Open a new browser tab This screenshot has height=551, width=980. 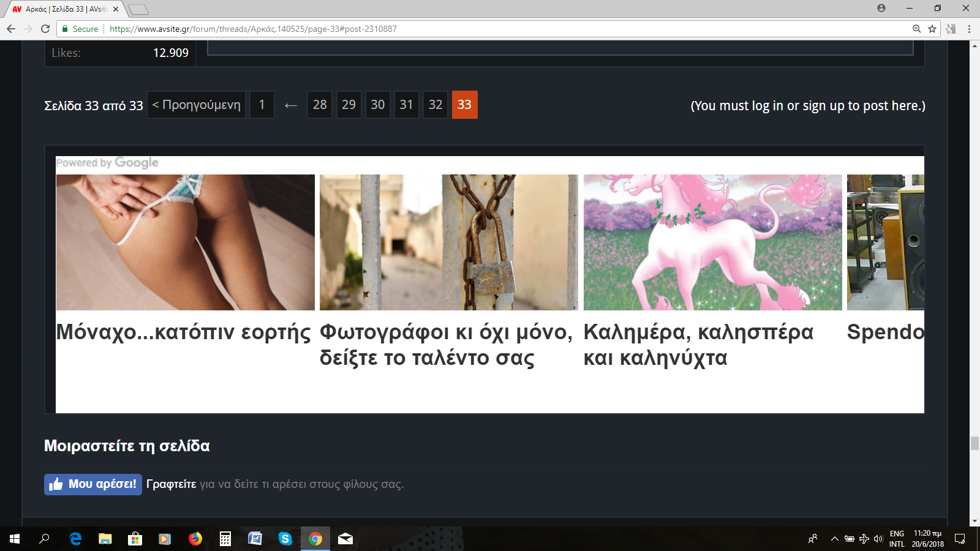pyautogui.click(x=138, y=9)
